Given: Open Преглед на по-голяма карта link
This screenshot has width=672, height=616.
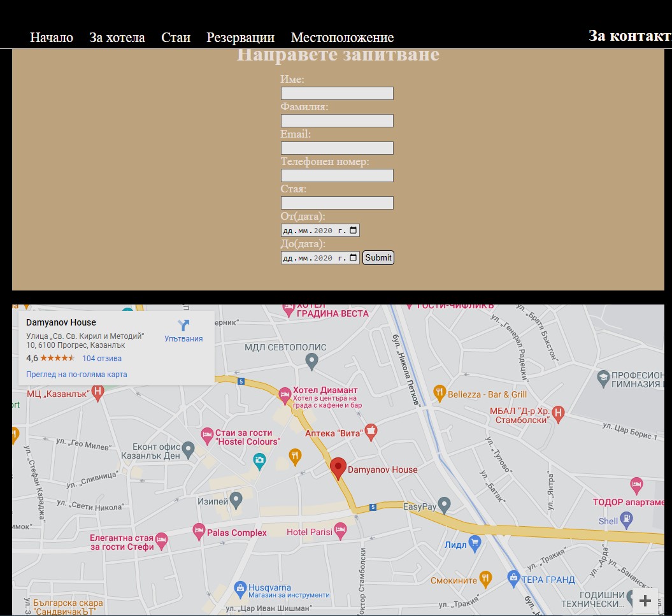Looking at the screenshot, I should 76,374.
